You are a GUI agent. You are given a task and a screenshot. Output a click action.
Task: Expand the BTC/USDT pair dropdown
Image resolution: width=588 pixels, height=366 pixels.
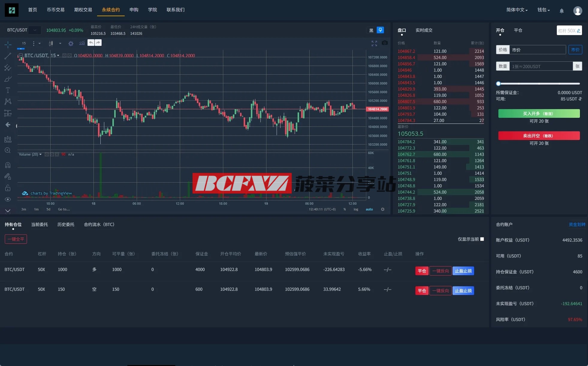point(35,30)
